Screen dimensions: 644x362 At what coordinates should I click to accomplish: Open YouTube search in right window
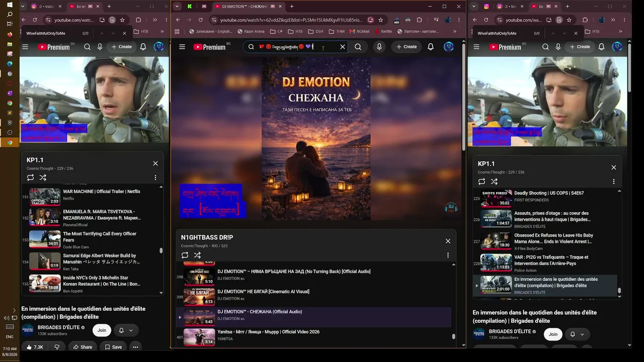pos(545,47)
